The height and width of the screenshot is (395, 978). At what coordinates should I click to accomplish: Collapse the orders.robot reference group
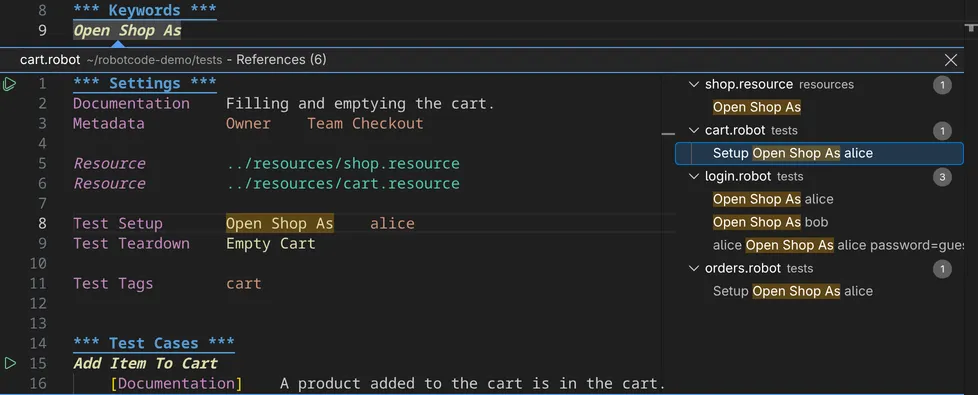pos(694,268)
